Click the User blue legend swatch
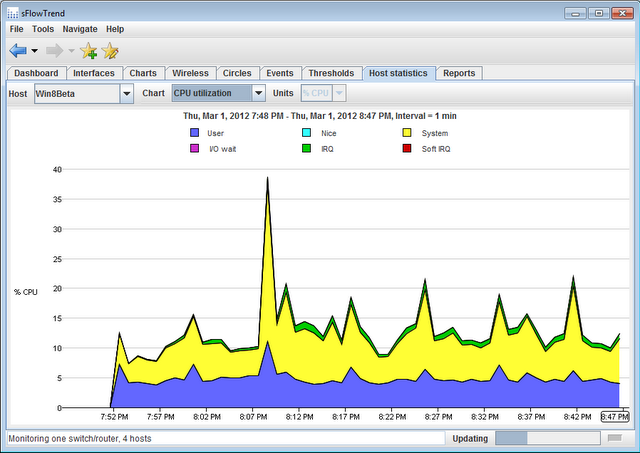The image size is (640, 453). pyautogui.click(x=195, y=132)
